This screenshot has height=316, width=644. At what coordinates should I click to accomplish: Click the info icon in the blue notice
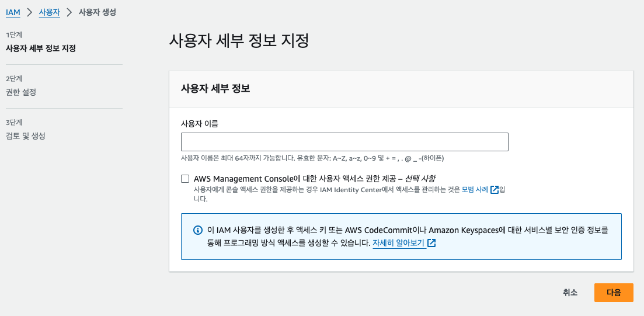pyautogui.click(x=197, y=230)
